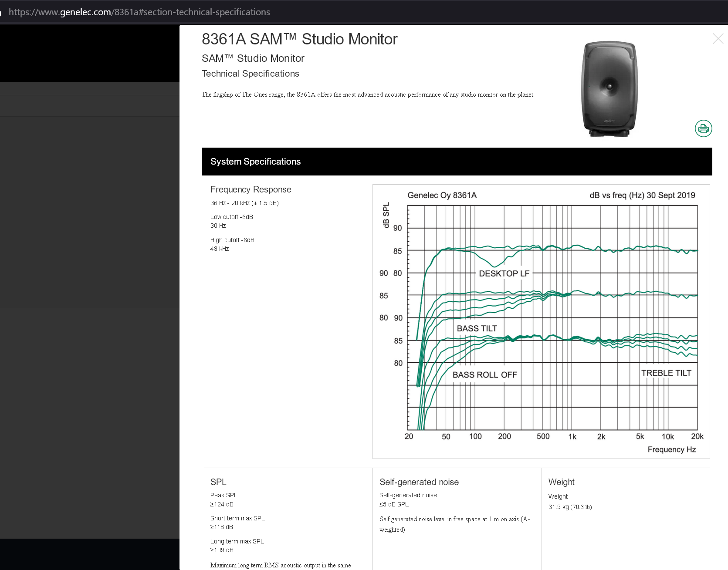Image resolution: width=728 pixels, height=570 pixels.
Task: Click the 'BASS TILT' curve label
Action: [x=477, y=328]
